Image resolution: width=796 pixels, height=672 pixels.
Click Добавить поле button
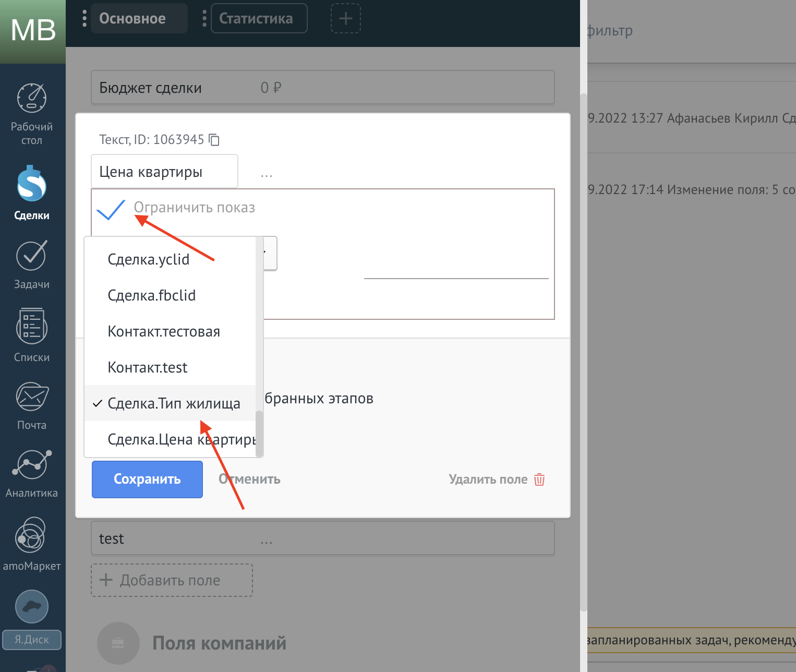click(x=172, y=580)
